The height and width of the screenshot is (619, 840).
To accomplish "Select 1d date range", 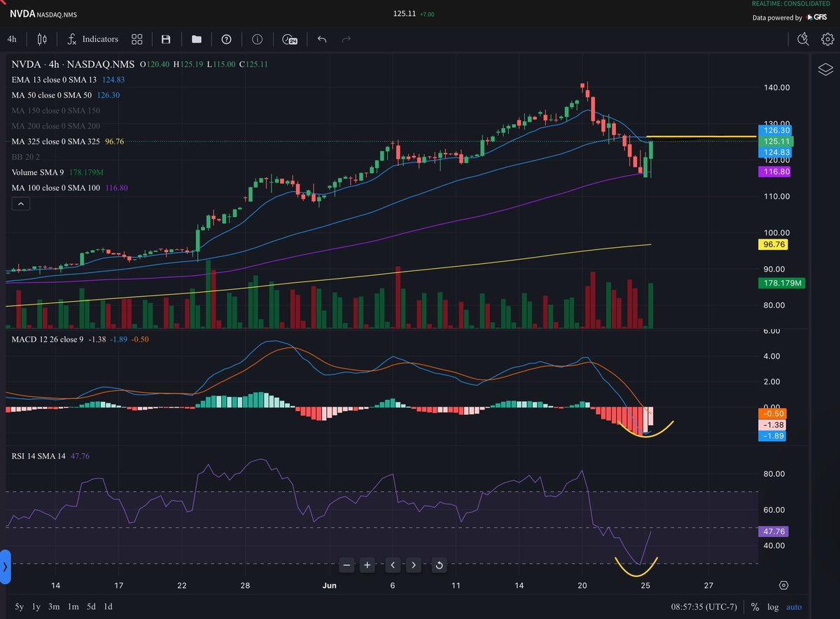I will (108, 607).
